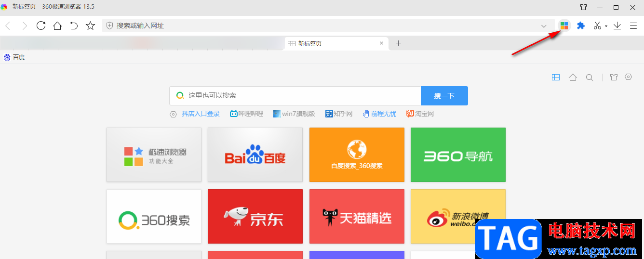Add a new tab
The height and width of the screenshot is (259, 644).
pos(398,43)
